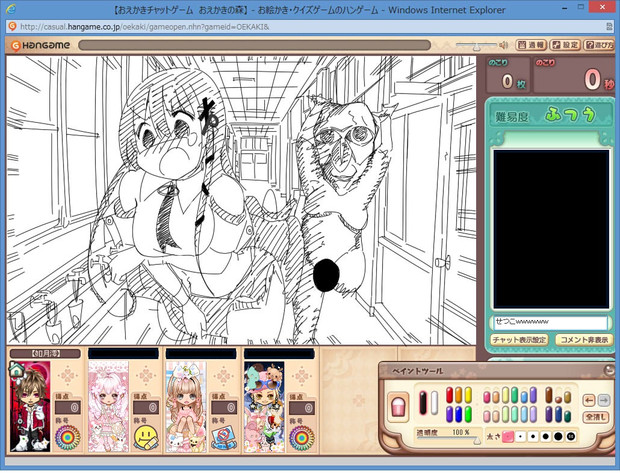Open the 遊び方 how-to-play help
The width and height of the screenshot is (620, 474).
[599, 45]
